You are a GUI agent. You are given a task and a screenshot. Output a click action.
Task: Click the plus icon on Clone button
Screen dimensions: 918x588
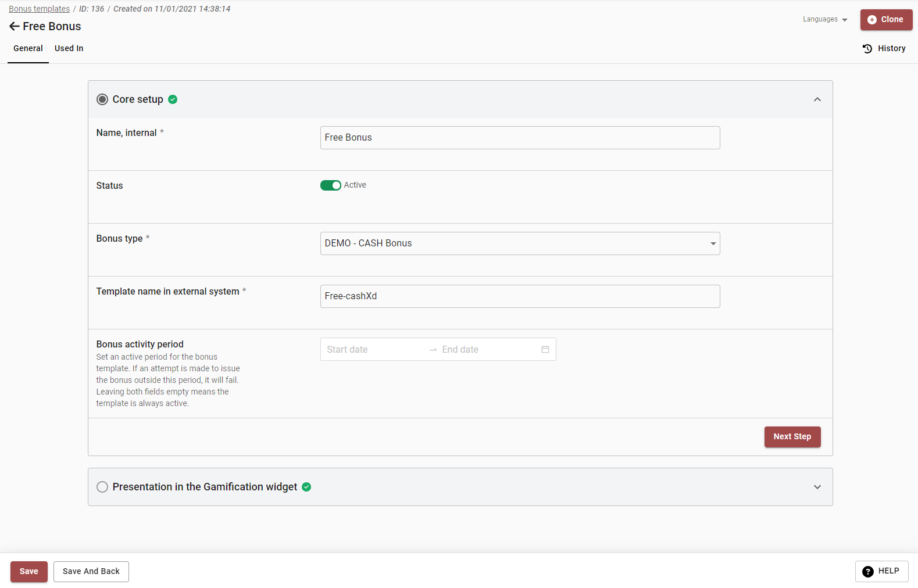(x=871, y=20)
